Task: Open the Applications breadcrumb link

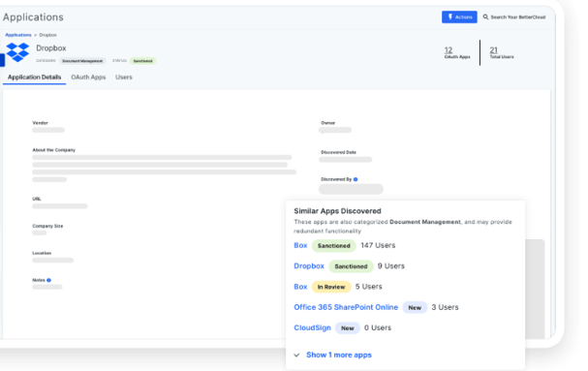Action: 18,35
